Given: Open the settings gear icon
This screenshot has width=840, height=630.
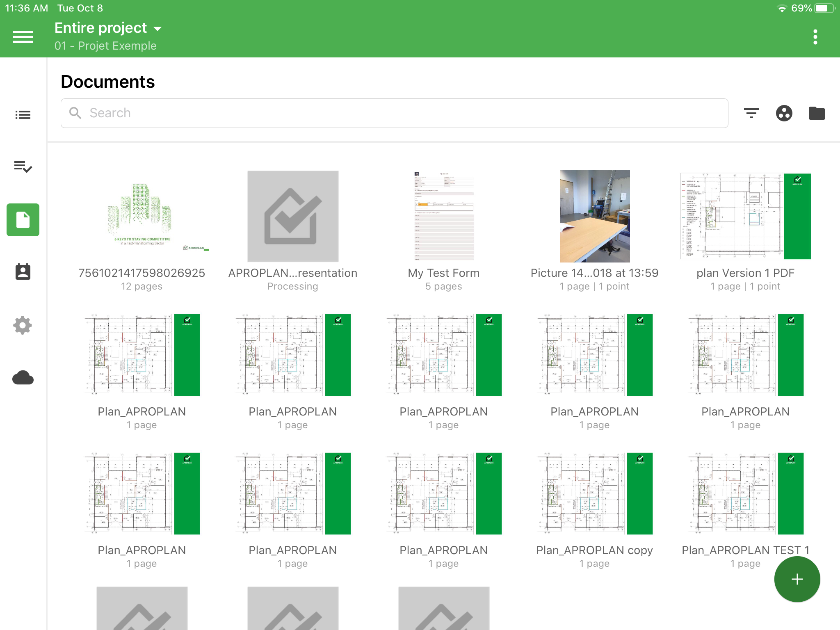Looking at the screenshot, I should 23,326.
